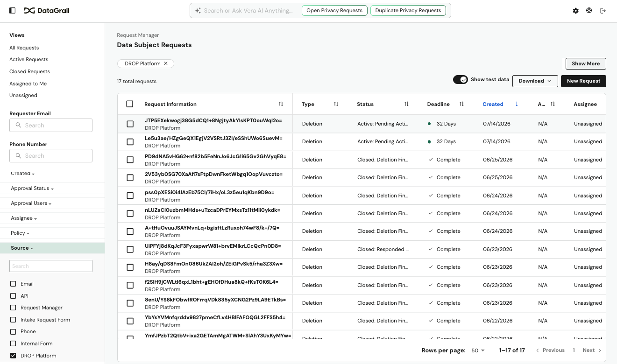Focus the Phone Number search field
Image resolution: width=617 pixels, height=364 pixels.
pyautogui.click(x=51, y=155)
